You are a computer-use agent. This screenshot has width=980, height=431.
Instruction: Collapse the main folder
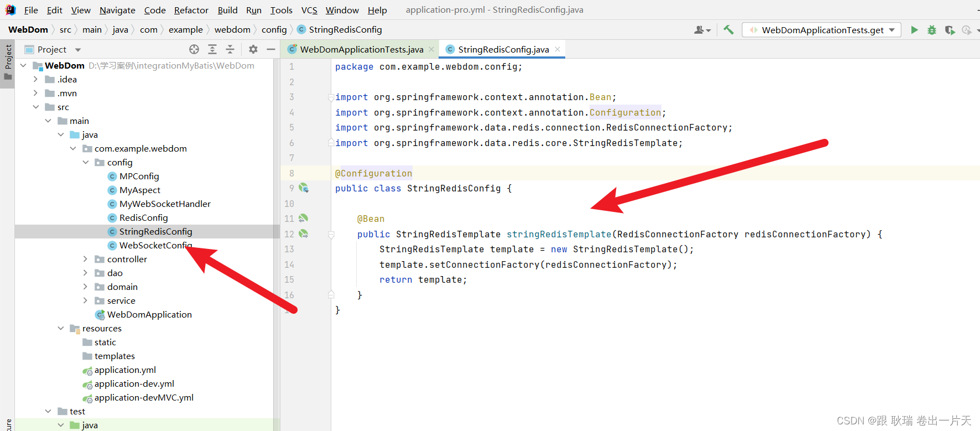[48, 121]
